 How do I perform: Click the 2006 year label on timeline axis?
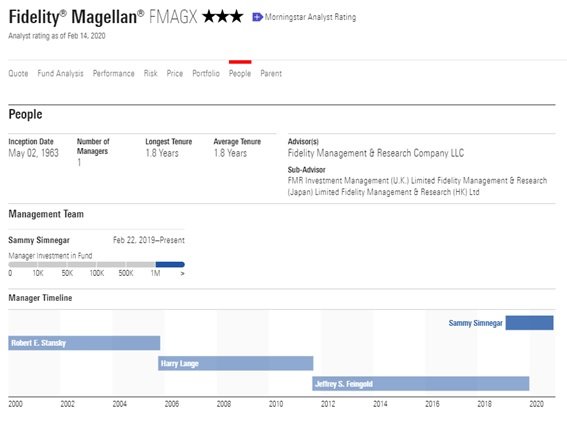[172, 404]
